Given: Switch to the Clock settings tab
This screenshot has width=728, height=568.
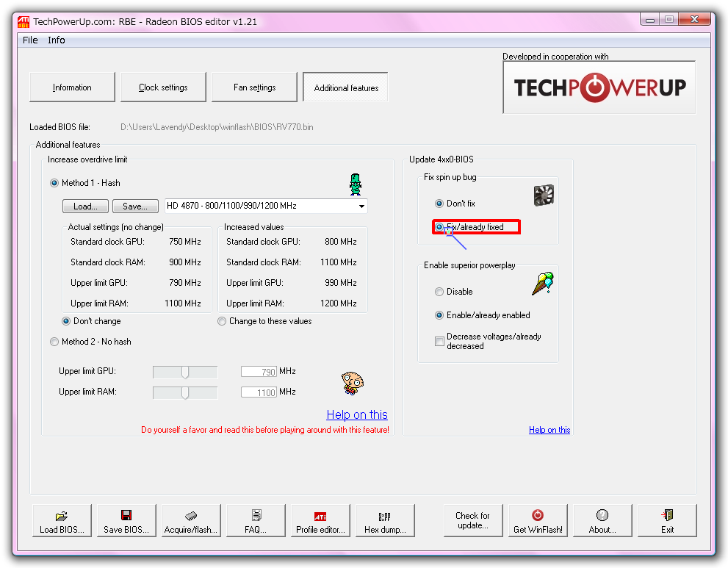Looking at the screenshot, I should [x=163, y=87].
